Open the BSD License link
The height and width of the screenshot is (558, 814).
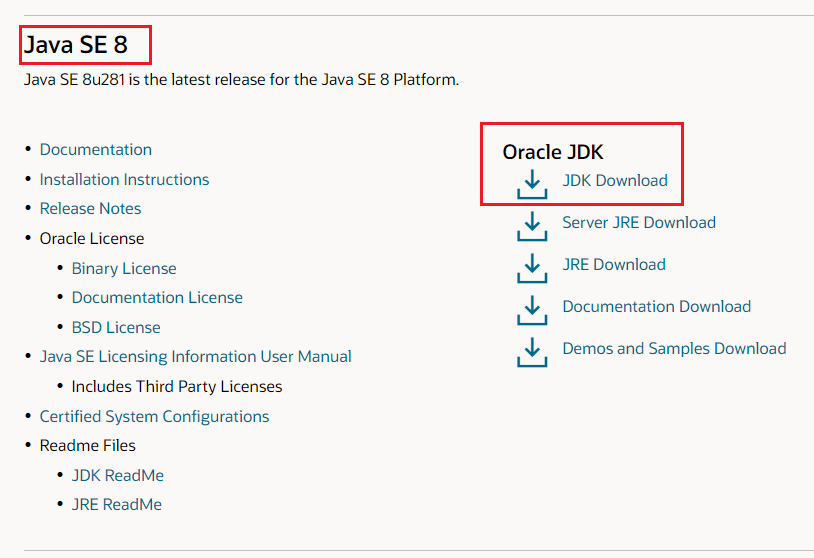coord(116,328)
